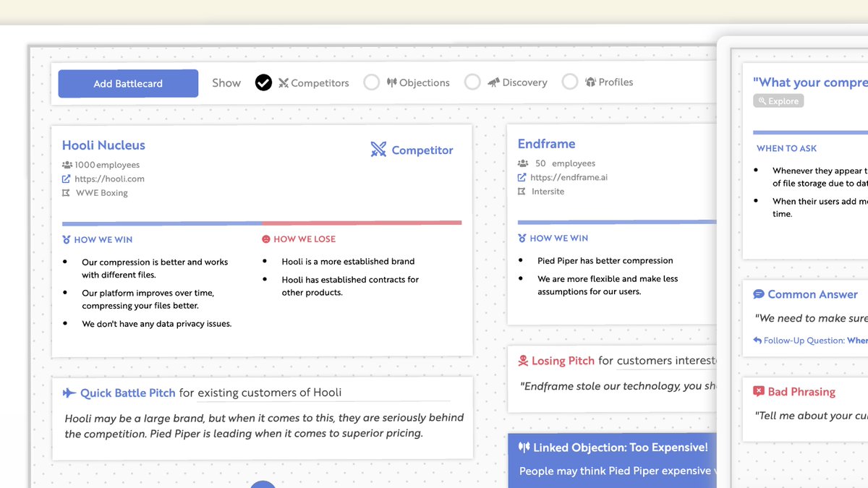The width and height of the screenshot is (868, 488).
Task: Click the Intersite label
Action: (548, 192)
